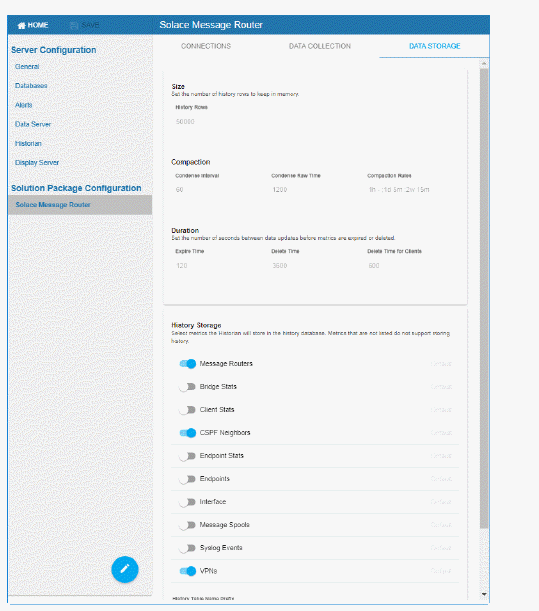Enable Endpoint Stats history toggle
Image resolution: width=539 pixels, height=611 pixels.
click(187, 456)
